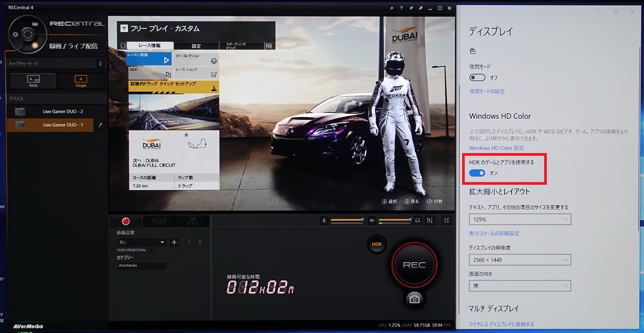644x333 pixels.
Task: Toggle the night mode switch
Action: (x=477, y=77)
